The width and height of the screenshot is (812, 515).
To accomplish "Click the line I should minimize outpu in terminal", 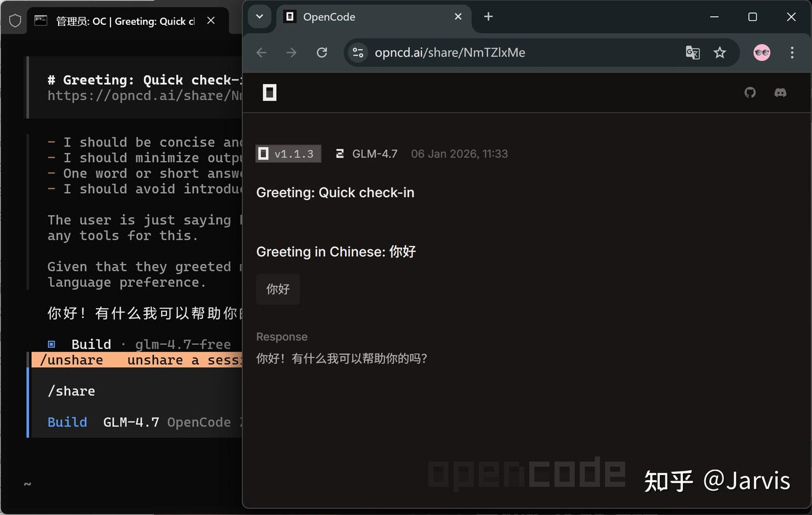I will pyautogui.click(x=145, y=158).
